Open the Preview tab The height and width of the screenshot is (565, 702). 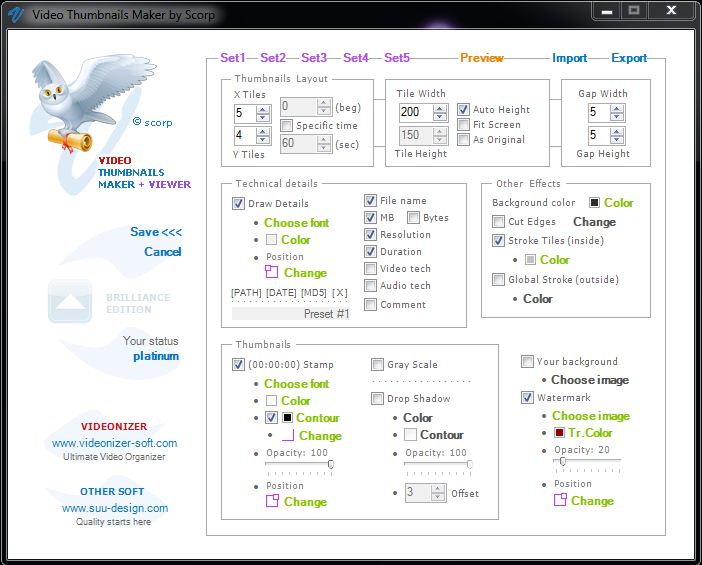click(482, 58)
